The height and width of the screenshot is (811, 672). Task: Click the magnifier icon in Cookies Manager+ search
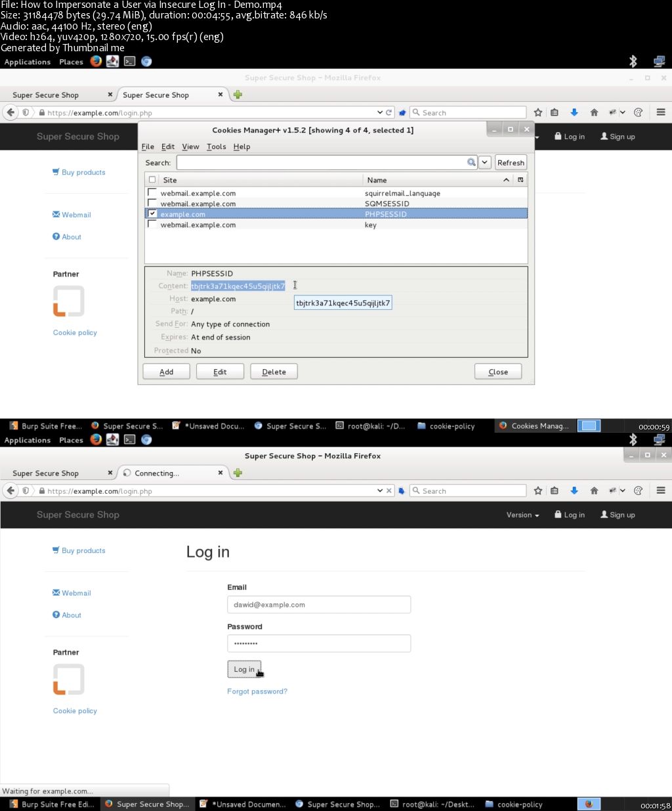(471, 162)
